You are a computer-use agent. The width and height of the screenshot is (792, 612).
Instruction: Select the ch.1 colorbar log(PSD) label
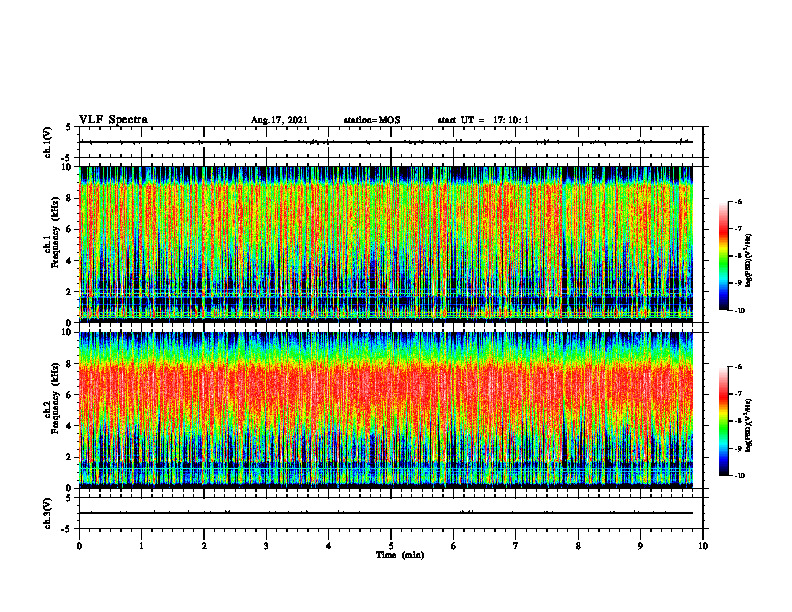748,261
